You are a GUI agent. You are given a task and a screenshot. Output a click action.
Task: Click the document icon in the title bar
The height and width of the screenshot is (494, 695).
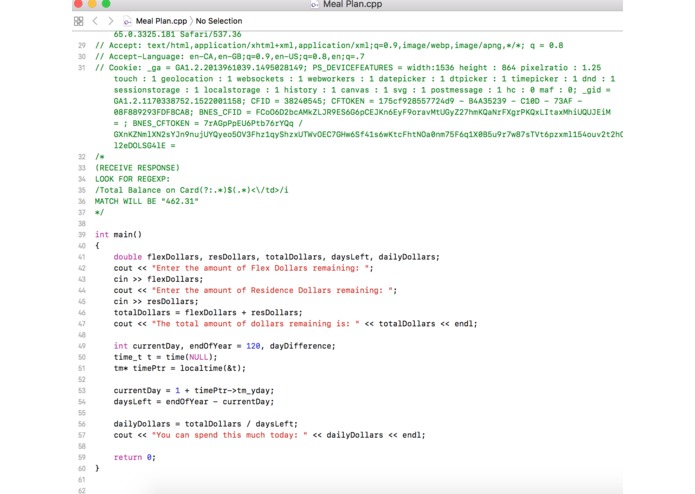point(315,4)
